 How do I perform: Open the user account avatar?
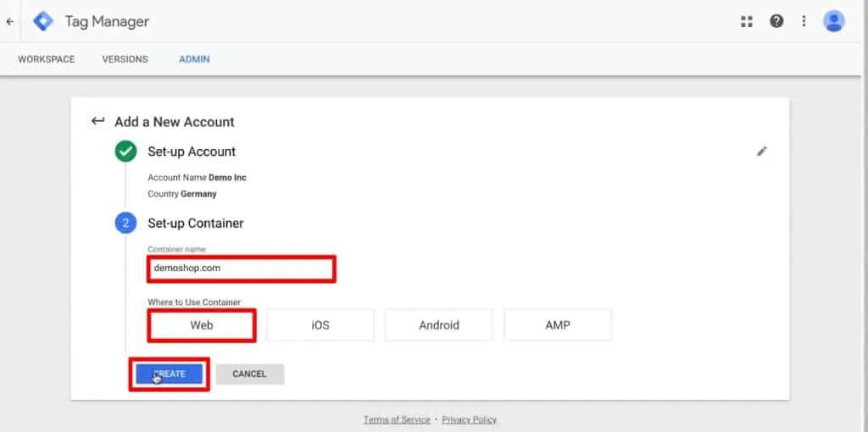click(x=834, y=21)
